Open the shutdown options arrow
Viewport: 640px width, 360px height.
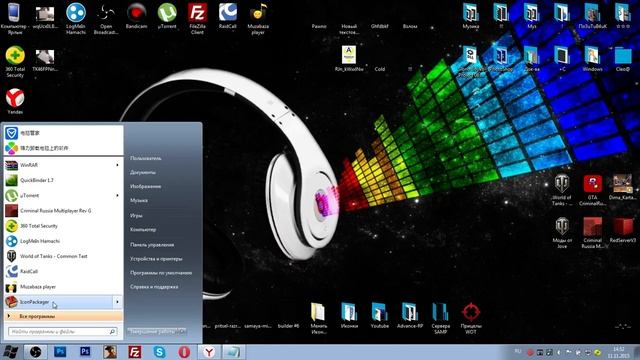tap(182, 331)
